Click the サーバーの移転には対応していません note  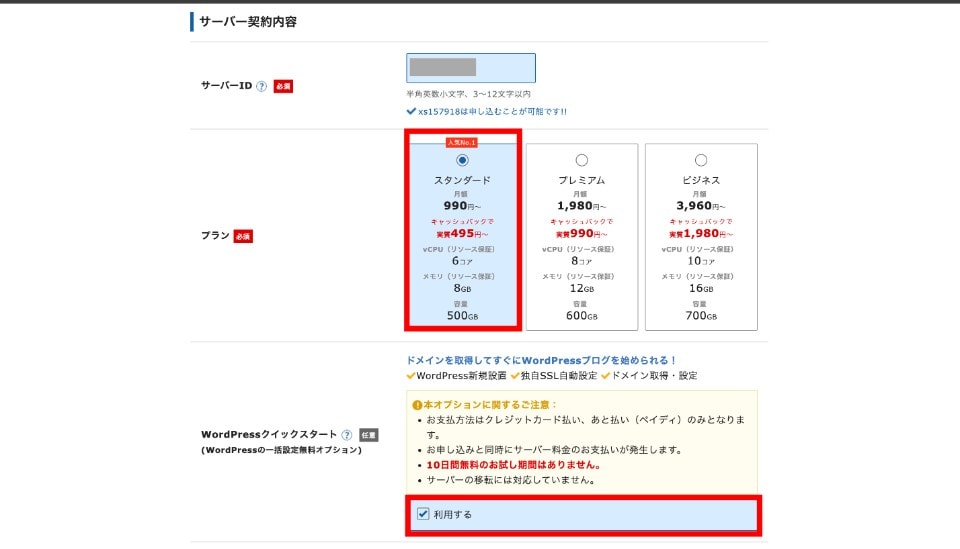tap(511, 480)
